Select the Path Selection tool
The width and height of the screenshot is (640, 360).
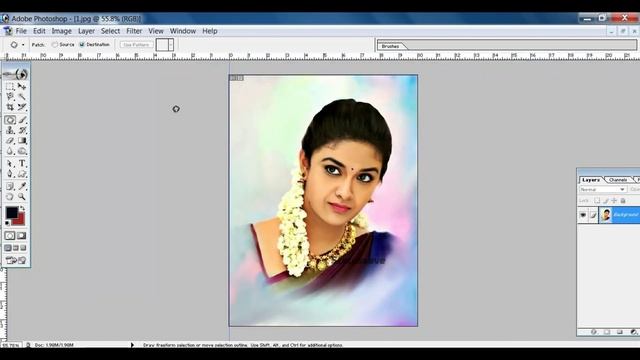(10, 164)
